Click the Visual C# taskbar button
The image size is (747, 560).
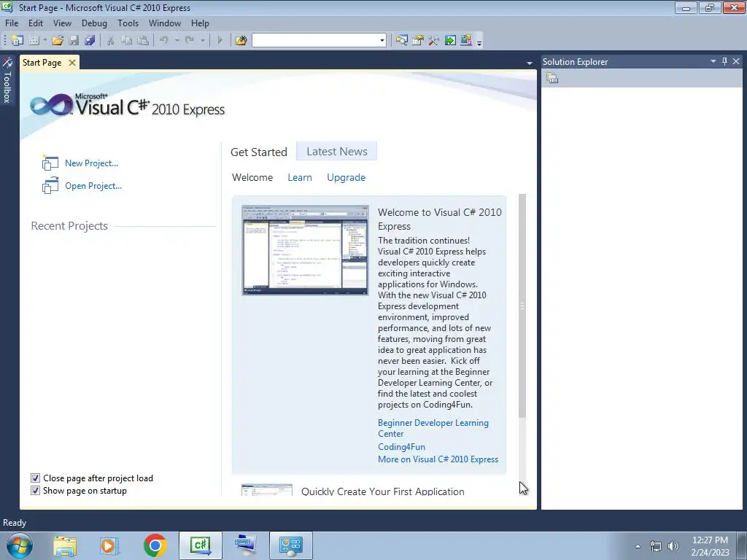201,545
